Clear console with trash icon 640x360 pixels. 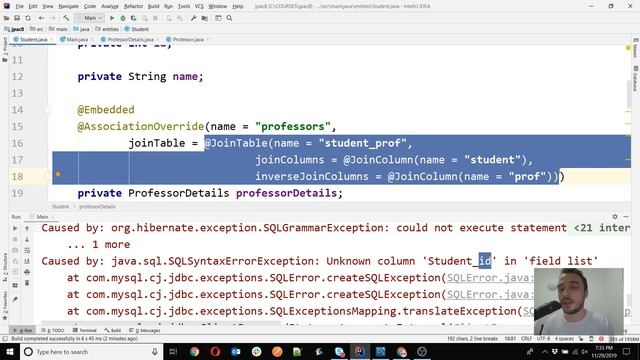click(x=27, y=283)
